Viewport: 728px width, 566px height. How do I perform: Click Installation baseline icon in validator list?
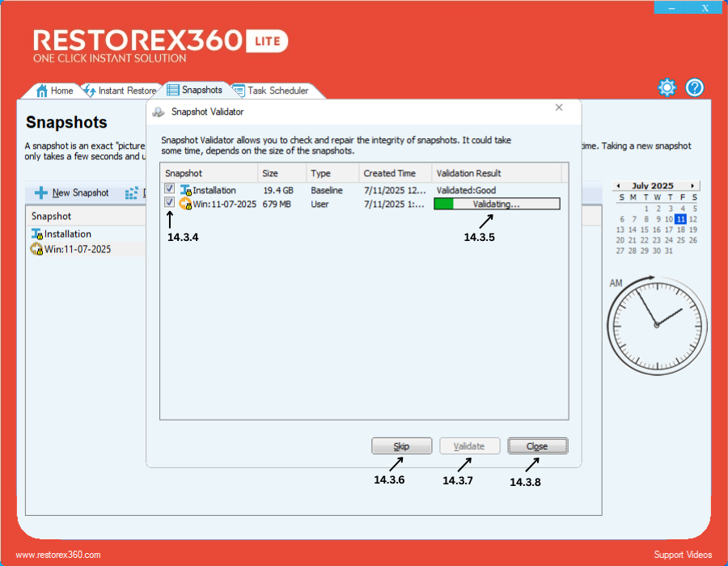185,191
